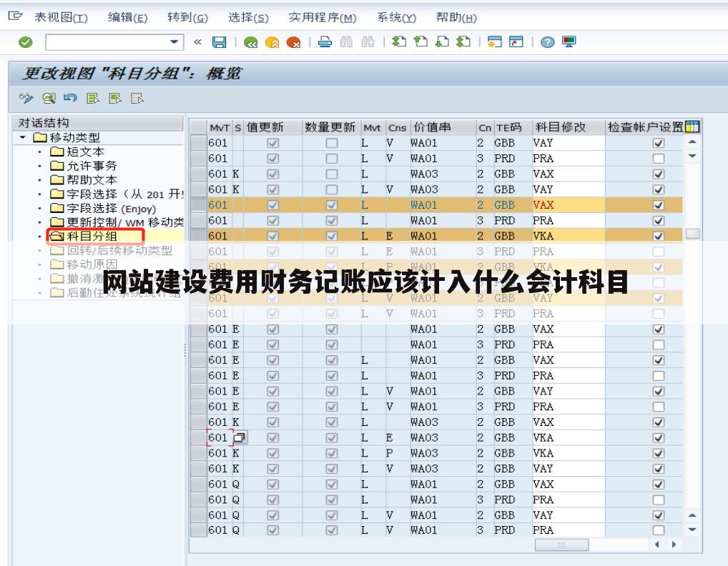Click the Save icon in the toolbar
This screenshot has width=728, height=566.
pos(220,41)
